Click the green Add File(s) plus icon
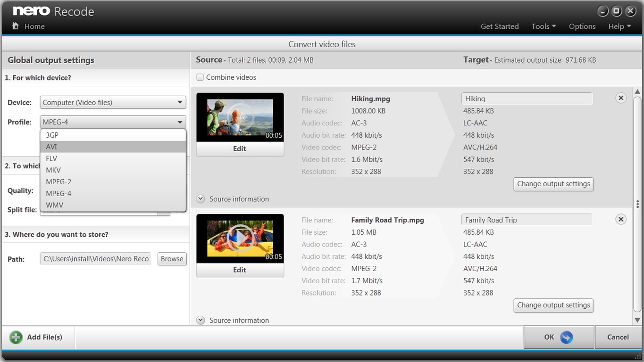 tap(16, 337)
